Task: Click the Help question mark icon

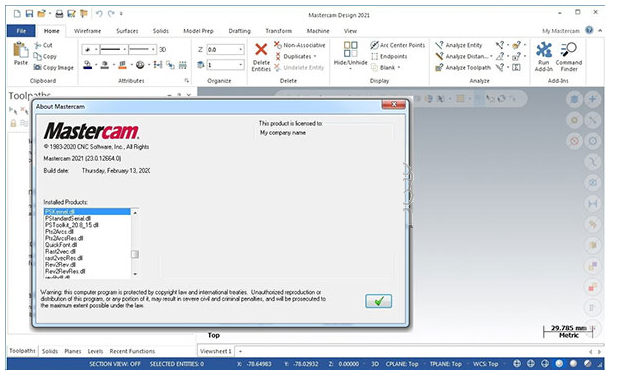Action: (589, 30)
